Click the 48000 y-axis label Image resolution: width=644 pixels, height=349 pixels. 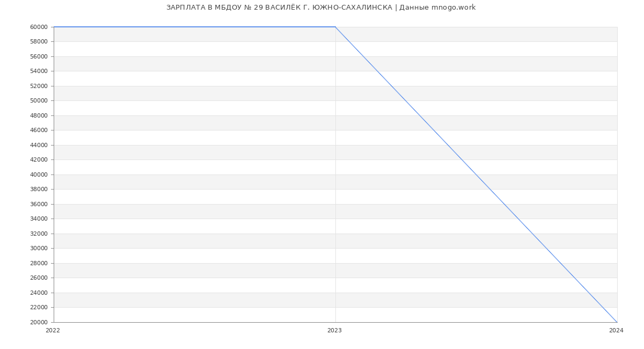click(x=39, y=115)
